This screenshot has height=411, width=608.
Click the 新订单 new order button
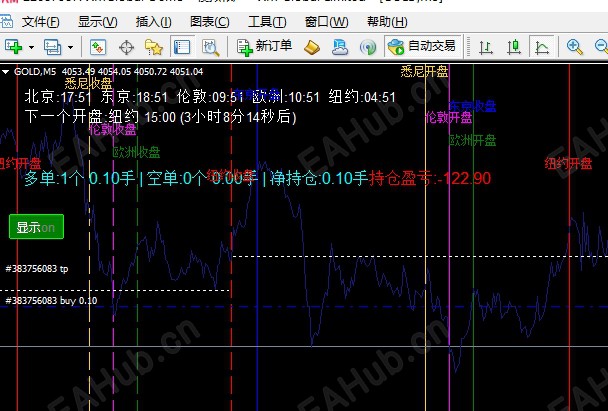(x=264, y=47)
